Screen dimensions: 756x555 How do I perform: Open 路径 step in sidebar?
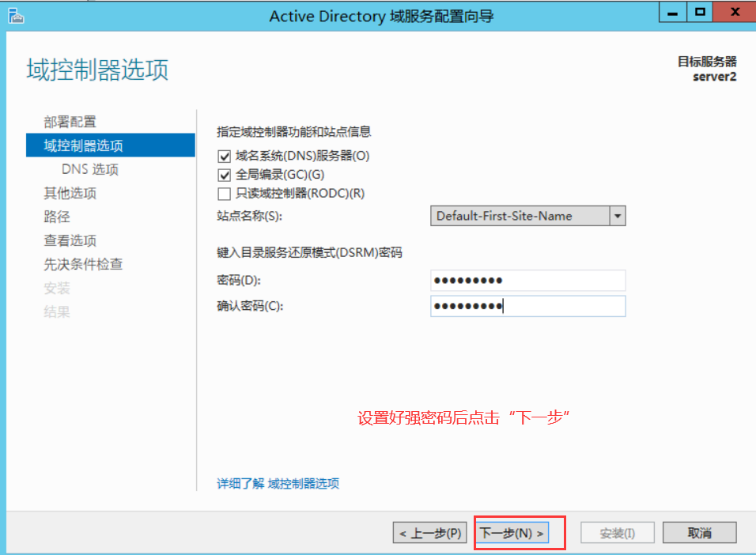coord(57,217)
